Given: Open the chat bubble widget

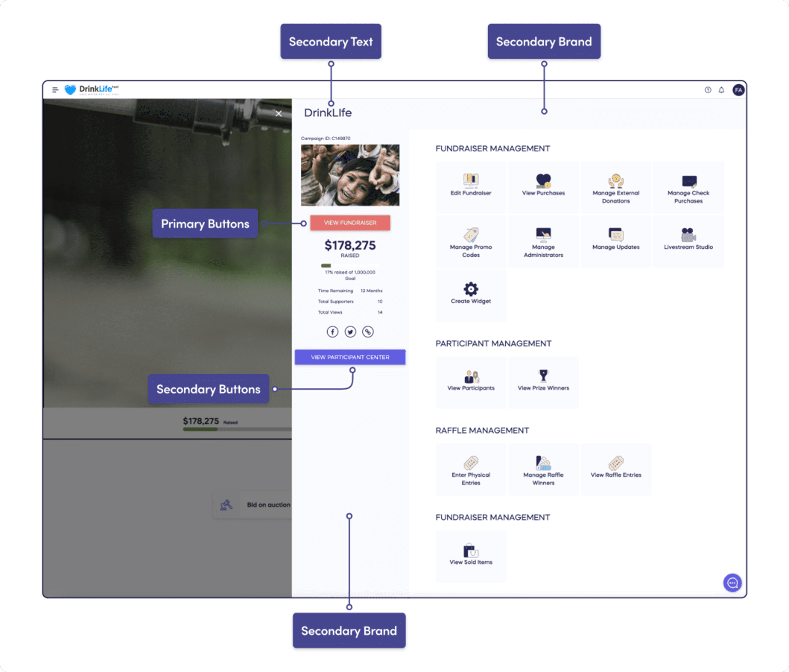Looking at the screenshot, I should point(732,583).
